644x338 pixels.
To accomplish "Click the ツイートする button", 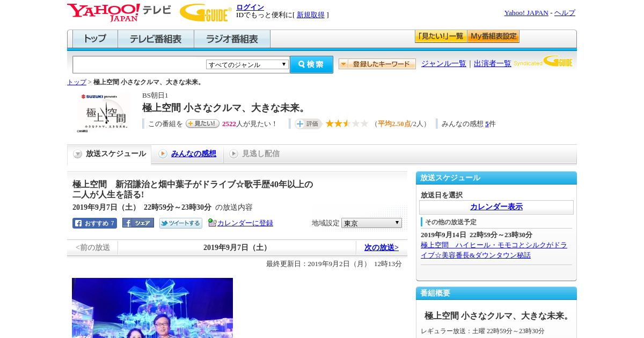I will pyautogui.click(x=181, y=223).
